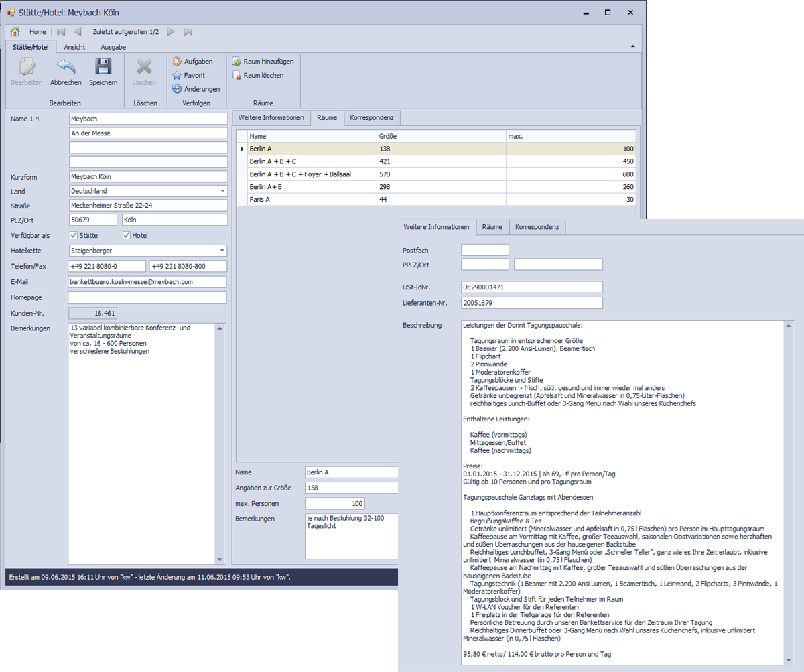804x672 pixels.
Task: Toggle the Stätte checkbox
Action: click(74, 235)
